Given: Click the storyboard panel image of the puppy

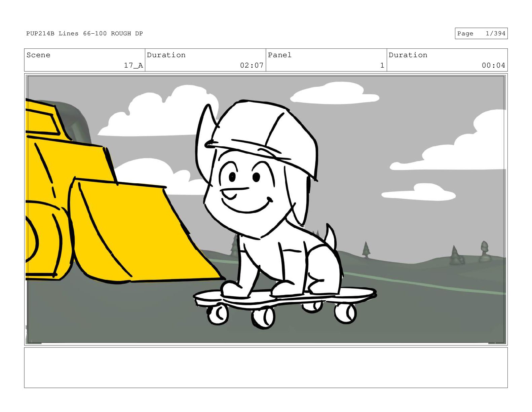Looking at the screenshot, I should coord(266,210).
